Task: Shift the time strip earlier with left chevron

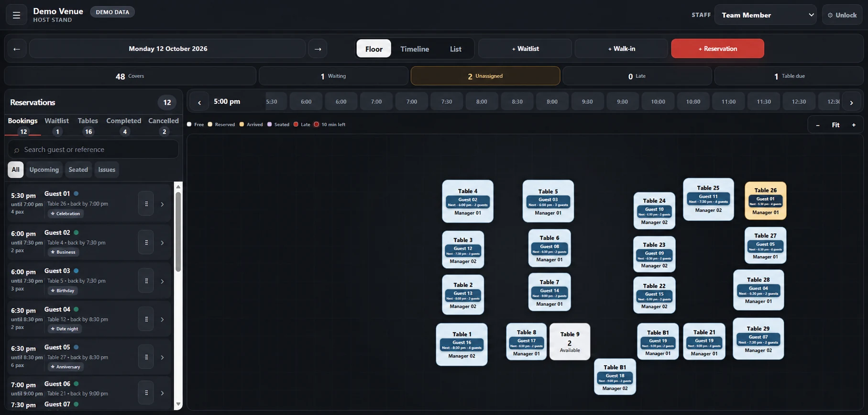Action: point(199,102)
